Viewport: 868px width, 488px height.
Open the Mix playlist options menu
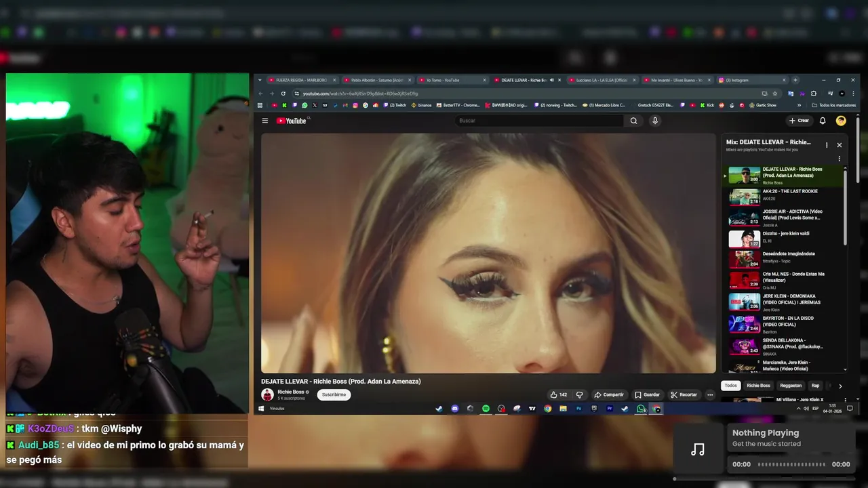point(826,145)
